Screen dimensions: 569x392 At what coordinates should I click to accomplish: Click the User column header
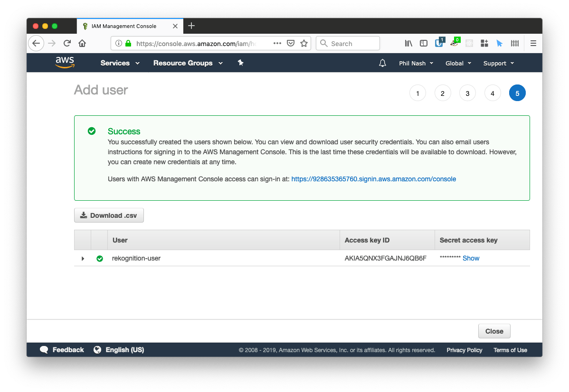224,240
